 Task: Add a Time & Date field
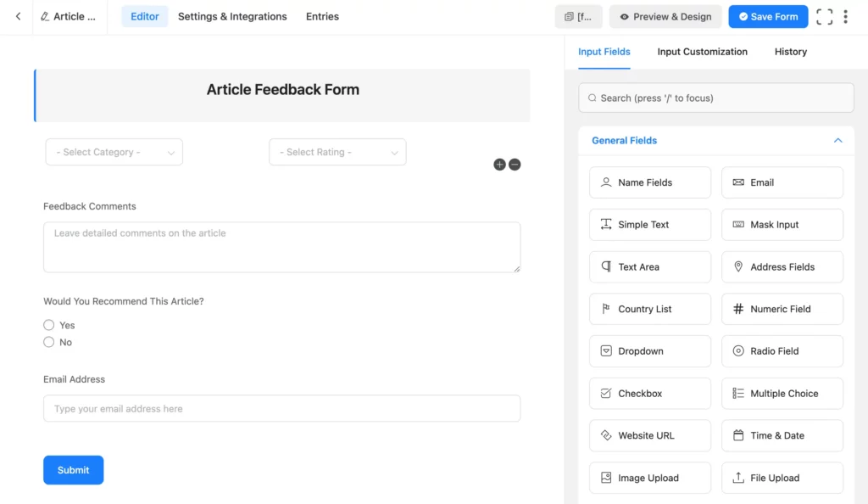click(781, 435)
